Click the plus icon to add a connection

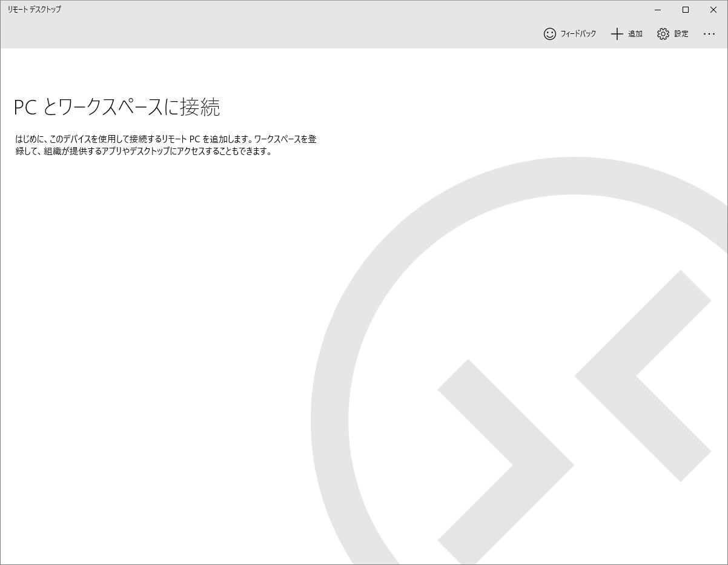point(617,34)
